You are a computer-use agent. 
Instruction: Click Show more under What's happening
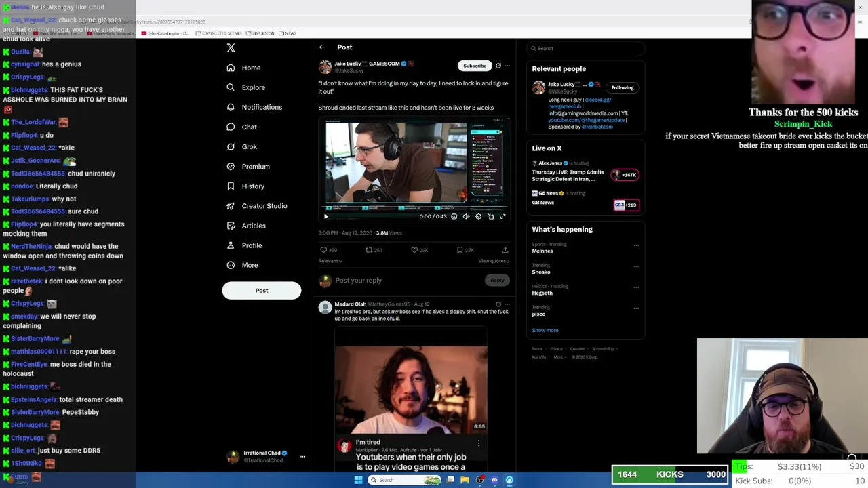545,331
